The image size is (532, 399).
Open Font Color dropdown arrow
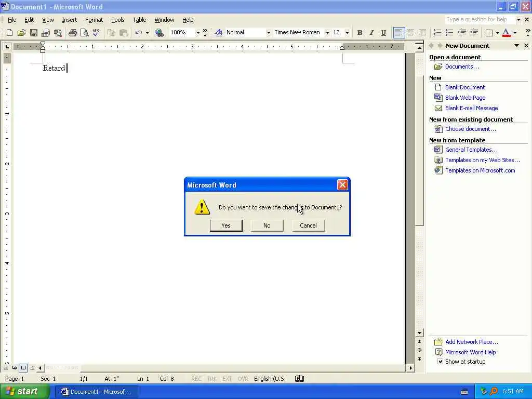click(515, 33)
